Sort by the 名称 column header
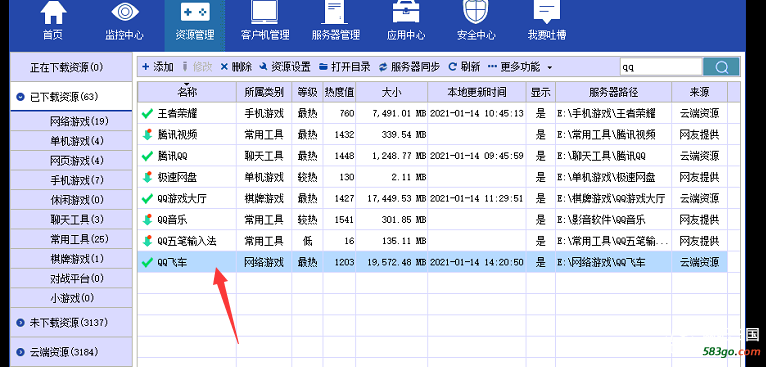The width and height of the screenshot is (766, 367). [x=187, y=92]
